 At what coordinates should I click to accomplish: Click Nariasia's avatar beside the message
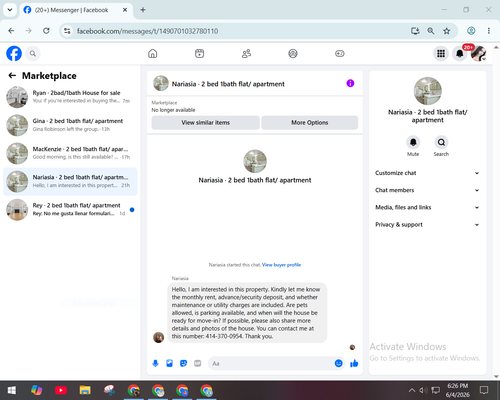coord(158,337)
